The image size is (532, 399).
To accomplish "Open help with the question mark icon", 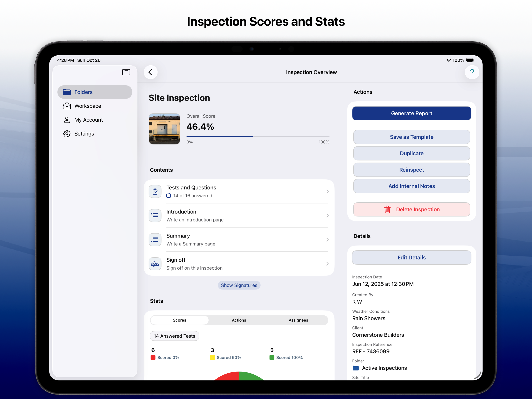I will (472, 72).
